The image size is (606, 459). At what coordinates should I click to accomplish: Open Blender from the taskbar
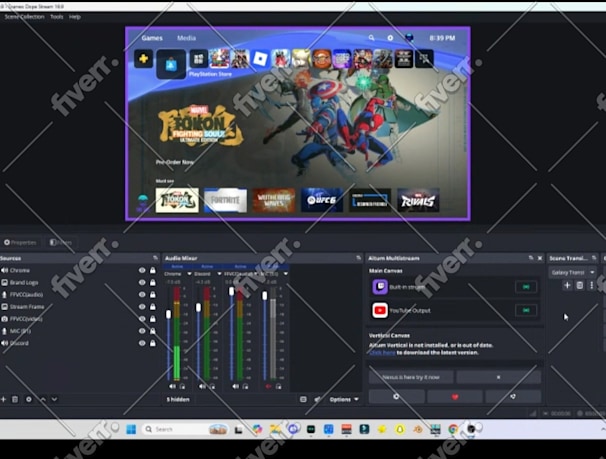[417, 429]
